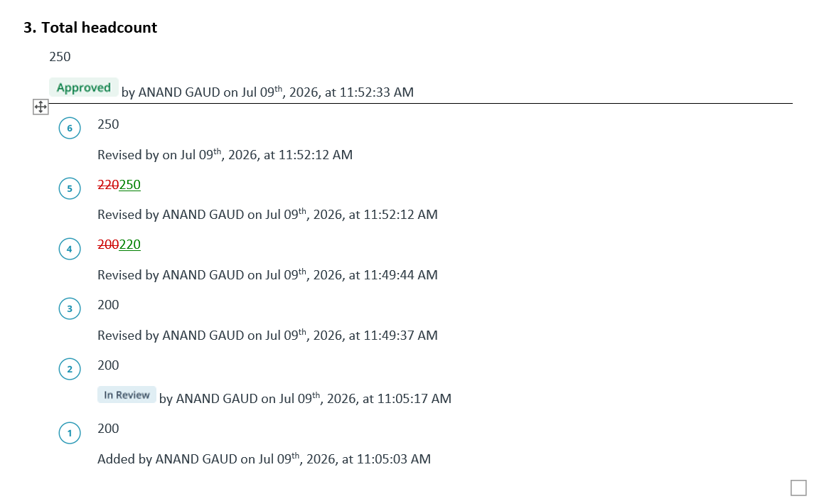The height and width of the screenshot is (504, 824).
Task: Click the current headcount value 250 under heading
Action: coord(60,57)
